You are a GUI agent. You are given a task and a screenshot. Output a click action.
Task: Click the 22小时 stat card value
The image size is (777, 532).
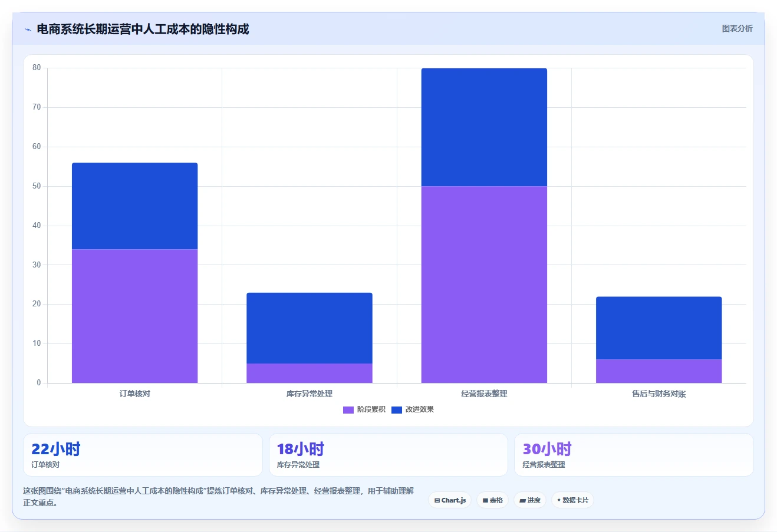click(x=55, y=449)
